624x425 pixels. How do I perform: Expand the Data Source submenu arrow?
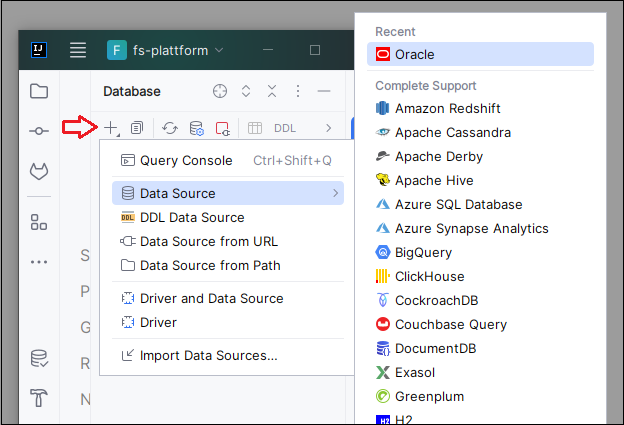(x=335, y=193)
